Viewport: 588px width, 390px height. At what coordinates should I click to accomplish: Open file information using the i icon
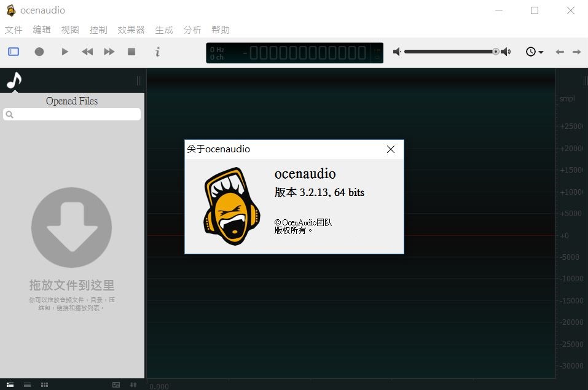(x=157, y=52)
